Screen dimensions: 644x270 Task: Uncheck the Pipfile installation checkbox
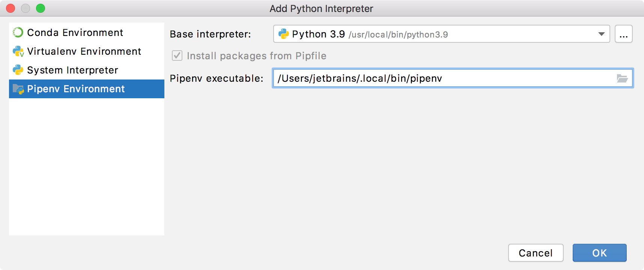[177, 55]
